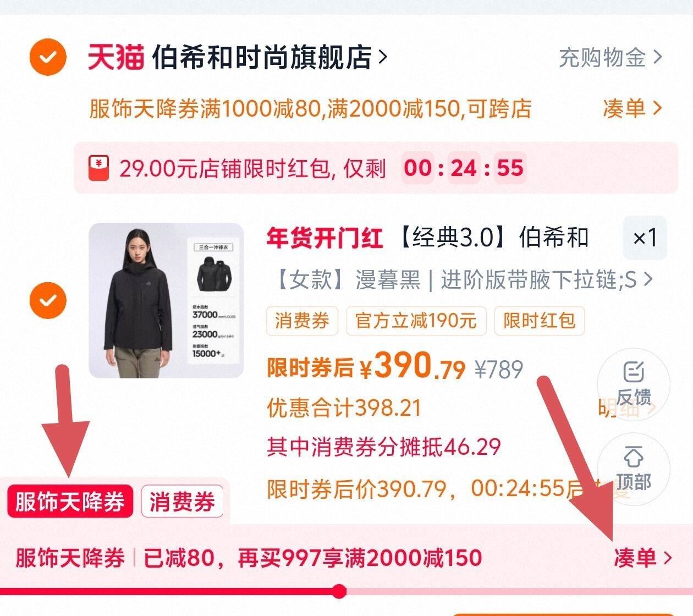
Task: Tap the bottom 凑单 link in the pink bar
Action: pyautogui.click(x=642, y=558)
